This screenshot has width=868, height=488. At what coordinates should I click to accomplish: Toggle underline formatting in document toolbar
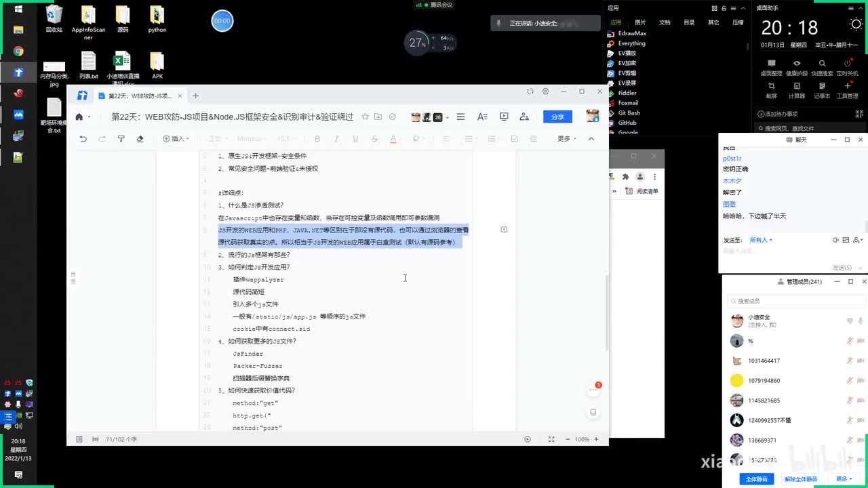coord(355,138)
